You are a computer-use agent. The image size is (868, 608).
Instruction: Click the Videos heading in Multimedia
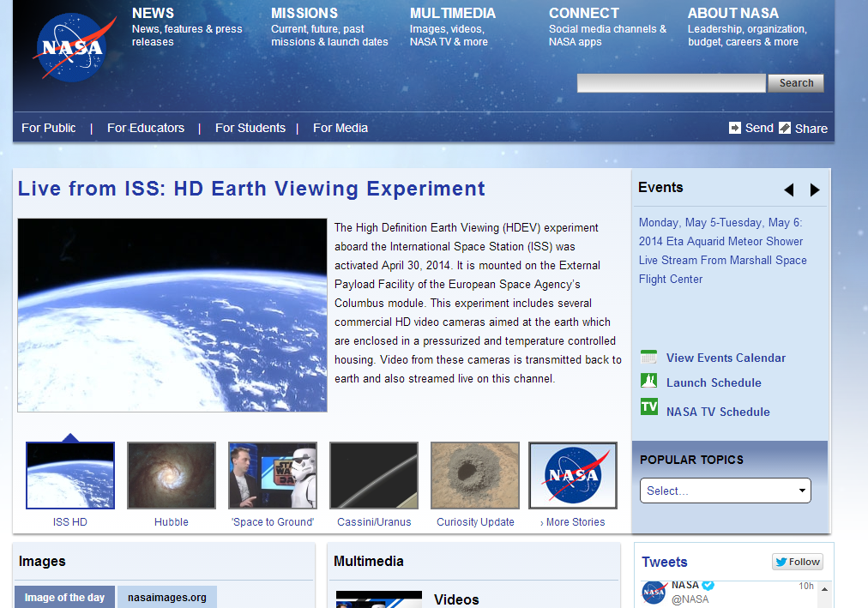pos(456,599)
